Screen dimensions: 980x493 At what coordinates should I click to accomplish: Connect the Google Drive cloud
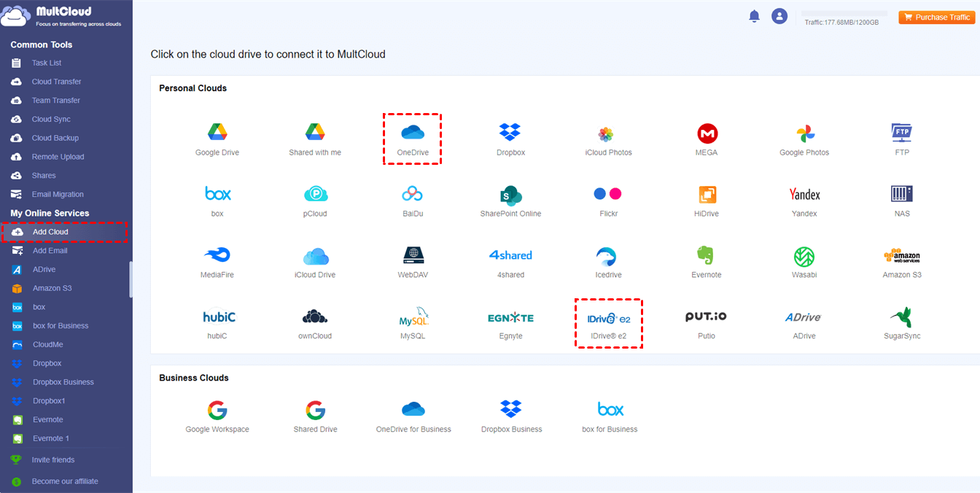(x=217, y=139)
